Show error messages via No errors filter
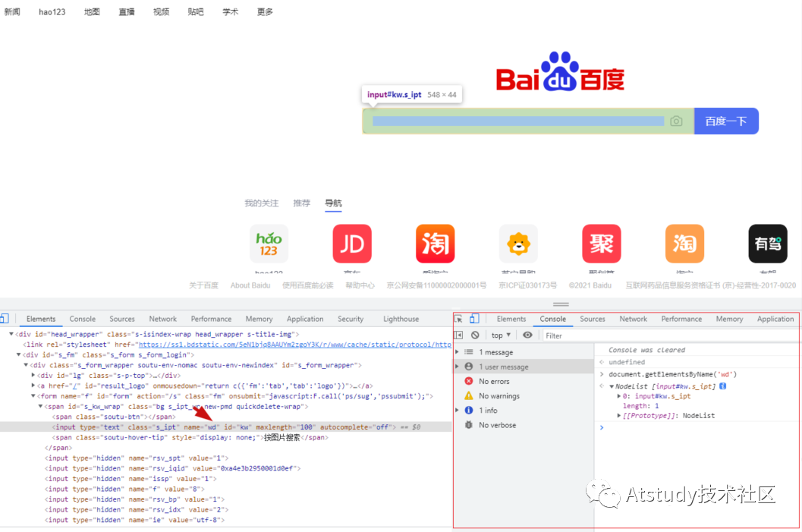 tap(493, 382)
